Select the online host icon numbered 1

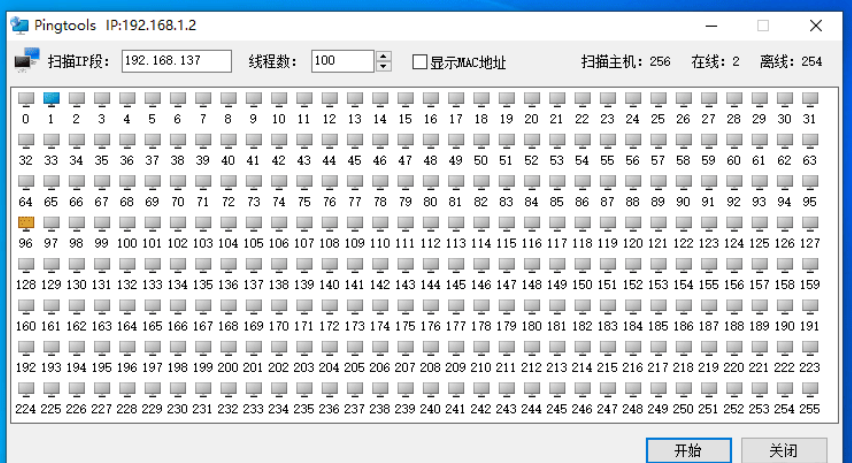51,99
